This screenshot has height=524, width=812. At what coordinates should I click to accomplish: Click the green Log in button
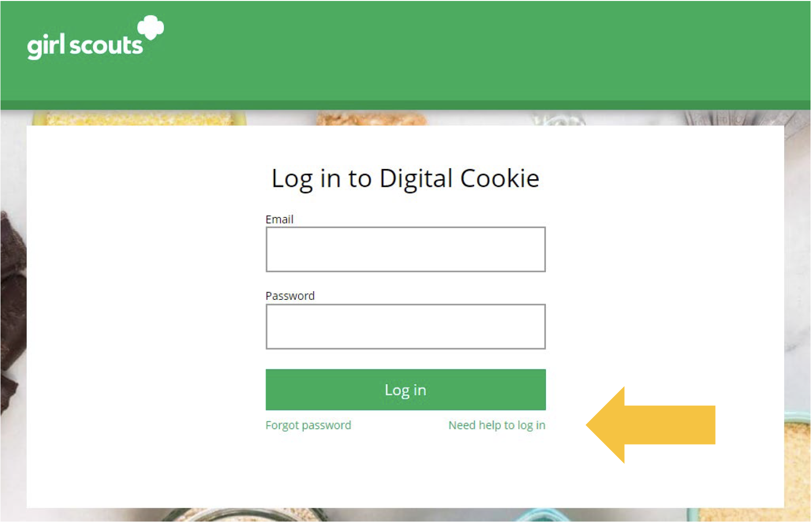pyautogui.click(x=406, y=390)
